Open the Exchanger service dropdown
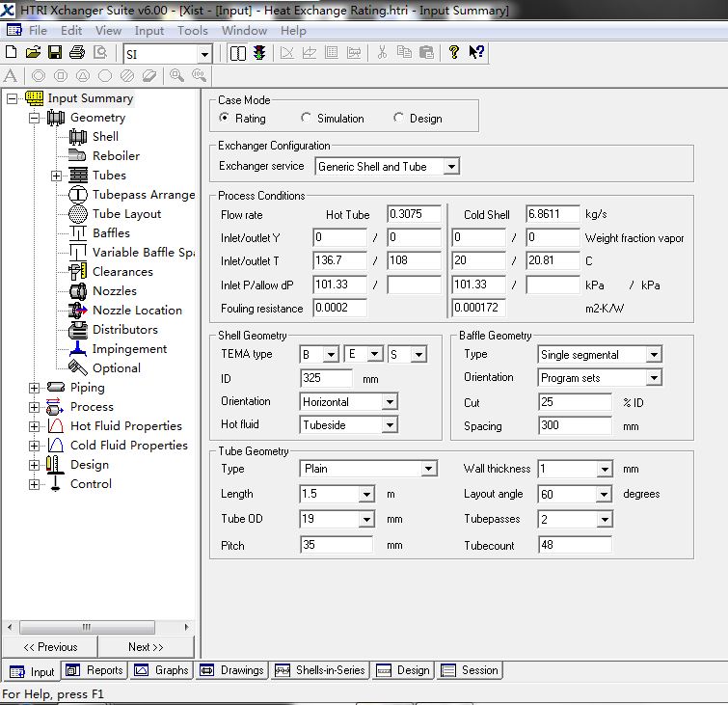This screenshot has height=705, width=728. 451,166
